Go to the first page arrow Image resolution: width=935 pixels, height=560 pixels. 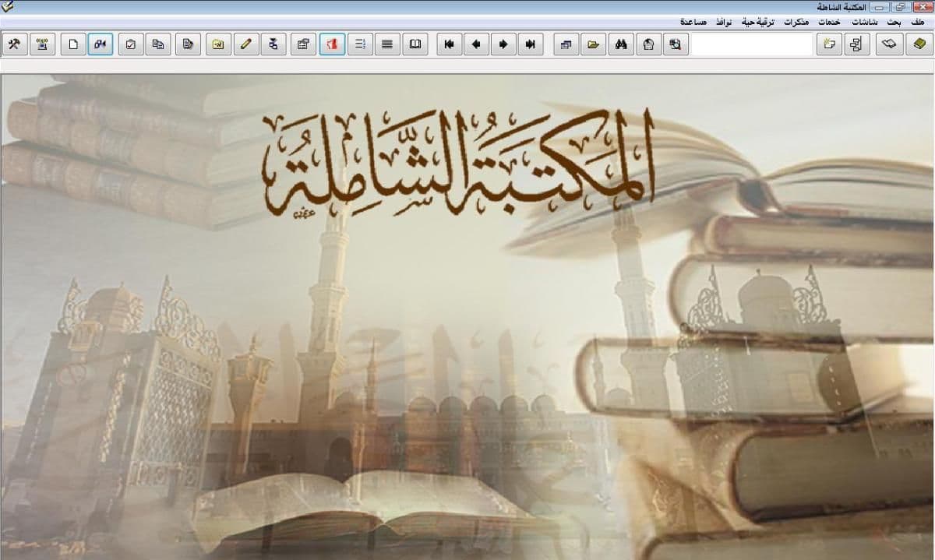point(449,44)
